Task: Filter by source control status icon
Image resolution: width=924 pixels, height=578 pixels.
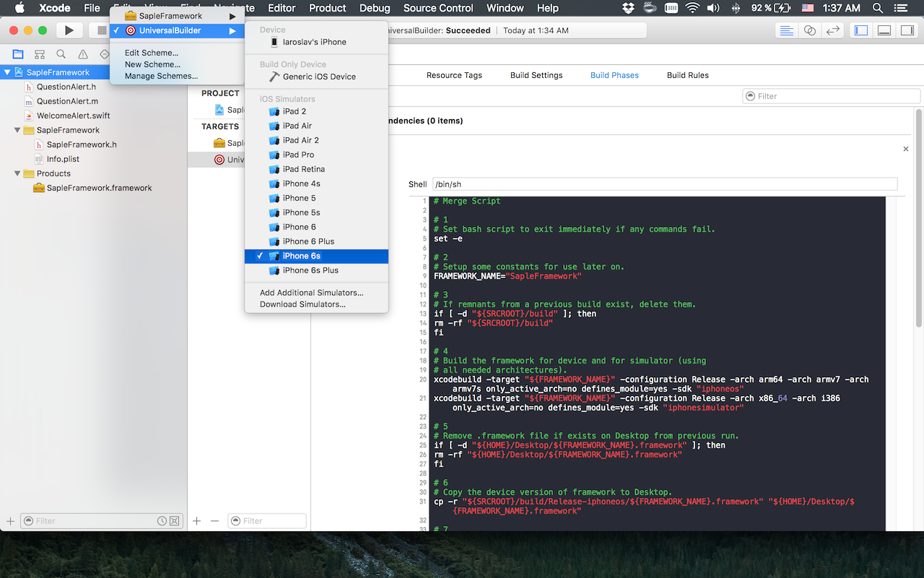Action: [174, 521]
